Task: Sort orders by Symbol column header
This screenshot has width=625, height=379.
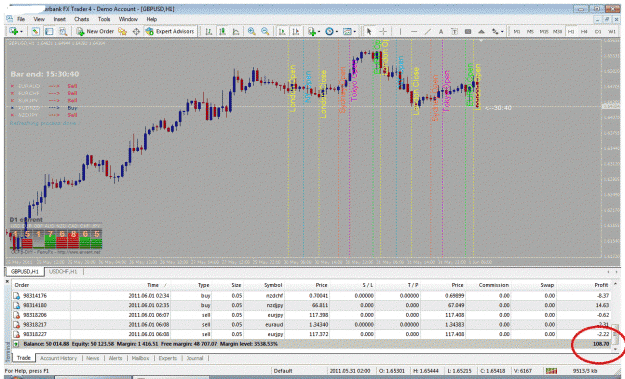Action: [x=273, y=285]
